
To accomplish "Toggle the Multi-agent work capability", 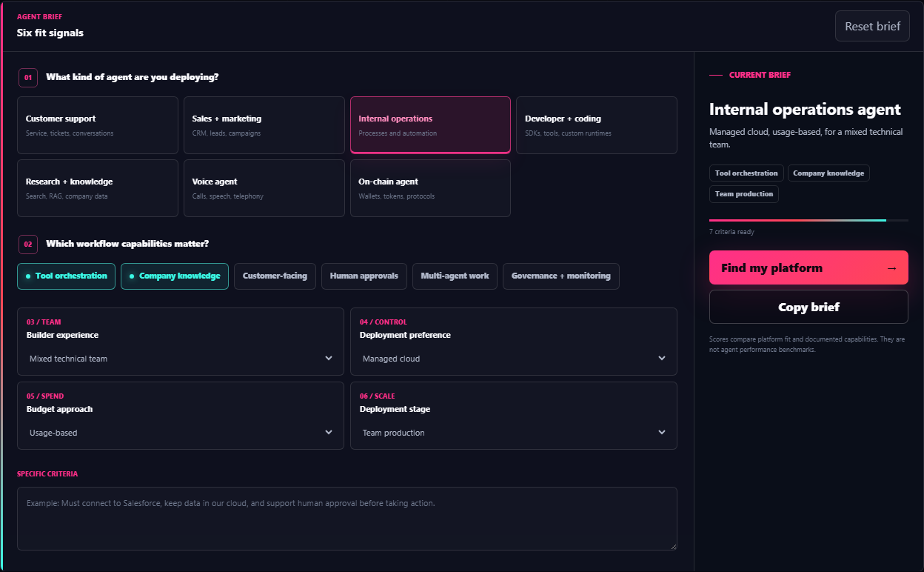I will (x=455, y=276).
